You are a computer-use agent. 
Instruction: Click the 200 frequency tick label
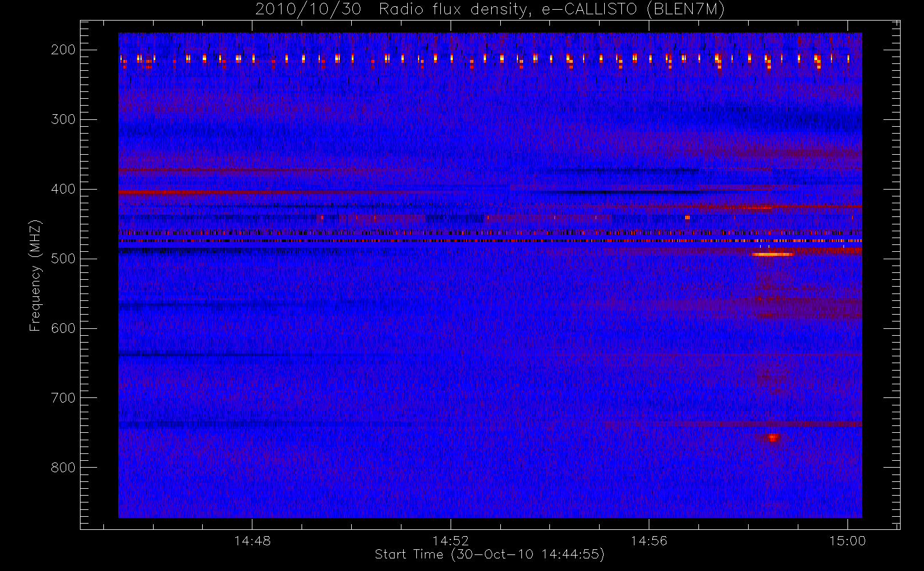click(63, 50)
